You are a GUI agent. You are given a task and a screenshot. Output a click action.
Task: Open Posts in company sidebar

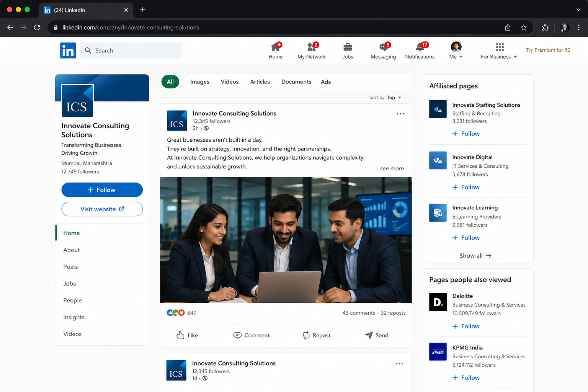click(x=70, y=267)
